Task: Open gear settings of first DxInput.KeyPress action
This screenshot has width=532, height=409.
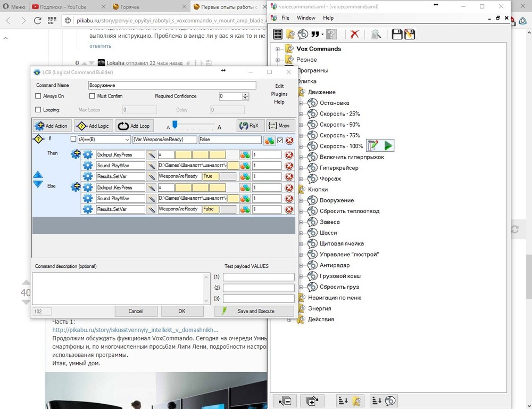Action: pyautogui.click(x=88, y=155)
